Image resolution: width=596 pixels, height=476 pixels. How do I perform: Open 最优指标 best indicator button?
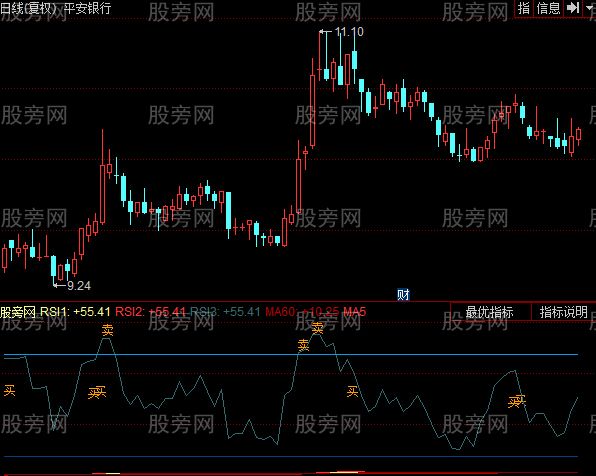[490, 312]
